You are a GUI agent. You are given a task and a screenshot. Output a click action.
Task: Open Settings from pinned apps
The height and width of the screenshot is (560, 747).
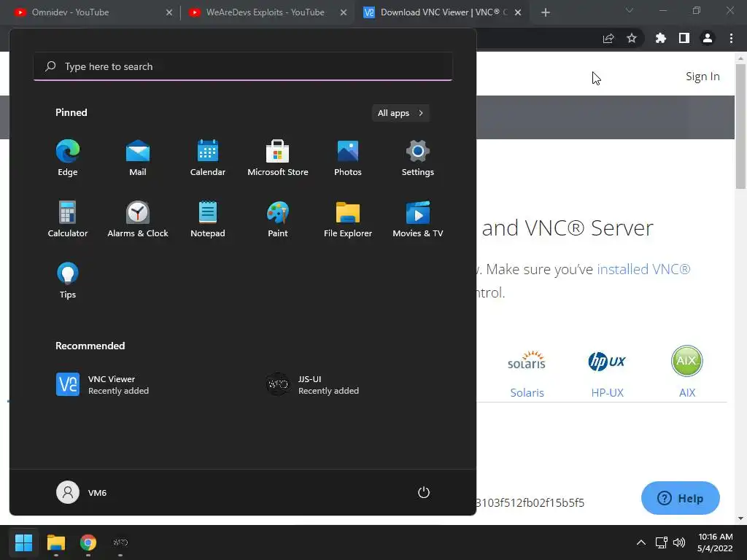tap(418, 158)
